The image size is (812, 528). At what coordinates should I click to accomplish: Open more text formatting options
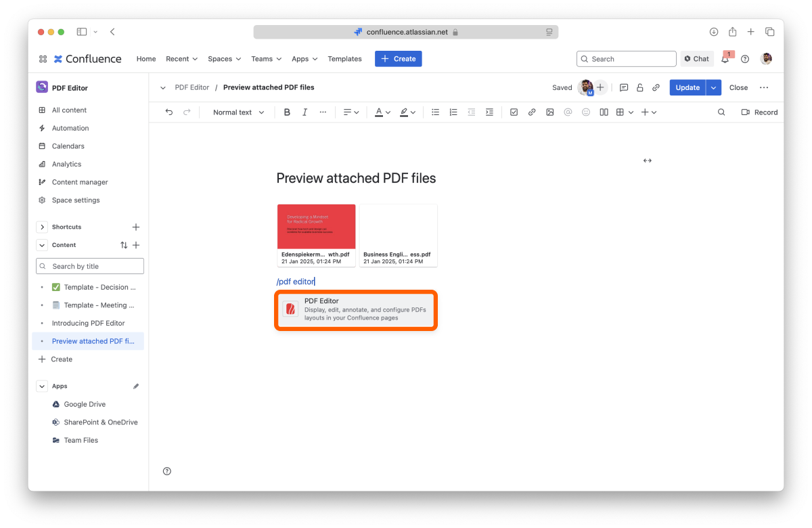click(x=323, y=112)
